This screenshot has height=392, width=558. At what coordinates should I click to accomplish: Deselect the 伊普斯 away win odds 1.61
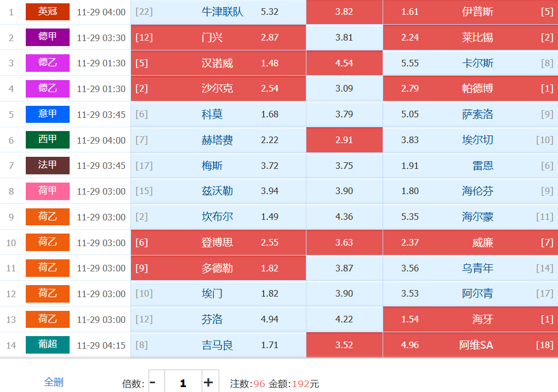[470, 12]
